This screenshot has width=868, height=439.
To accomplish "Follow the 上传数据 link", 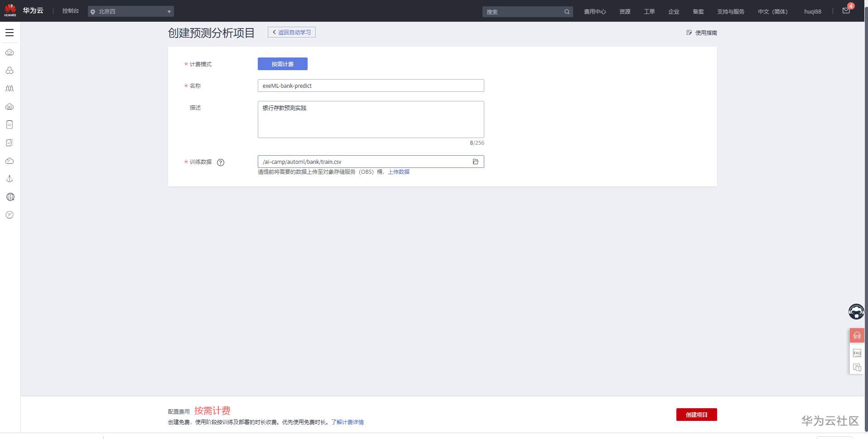I will click(x=399, y=172).
